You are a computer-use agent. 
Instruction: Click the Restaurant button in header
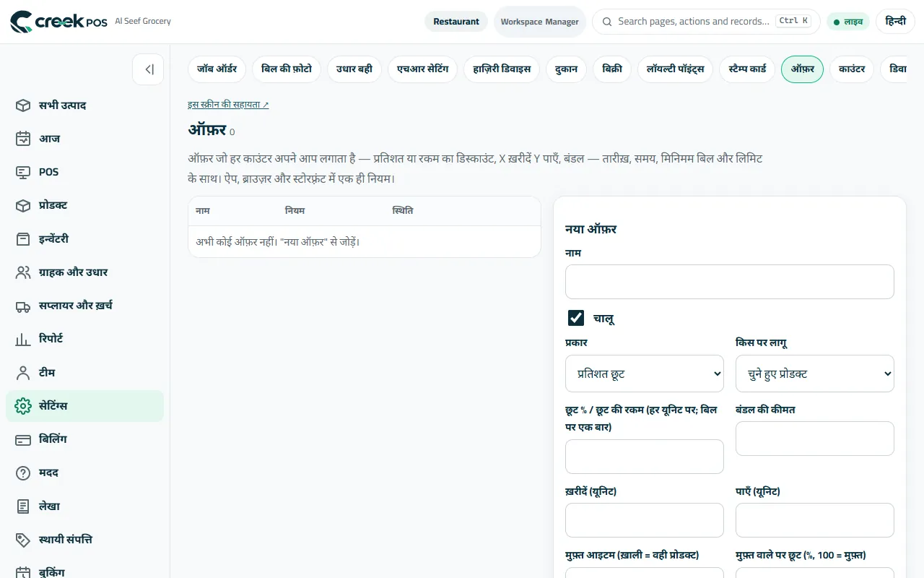point(456,22)
